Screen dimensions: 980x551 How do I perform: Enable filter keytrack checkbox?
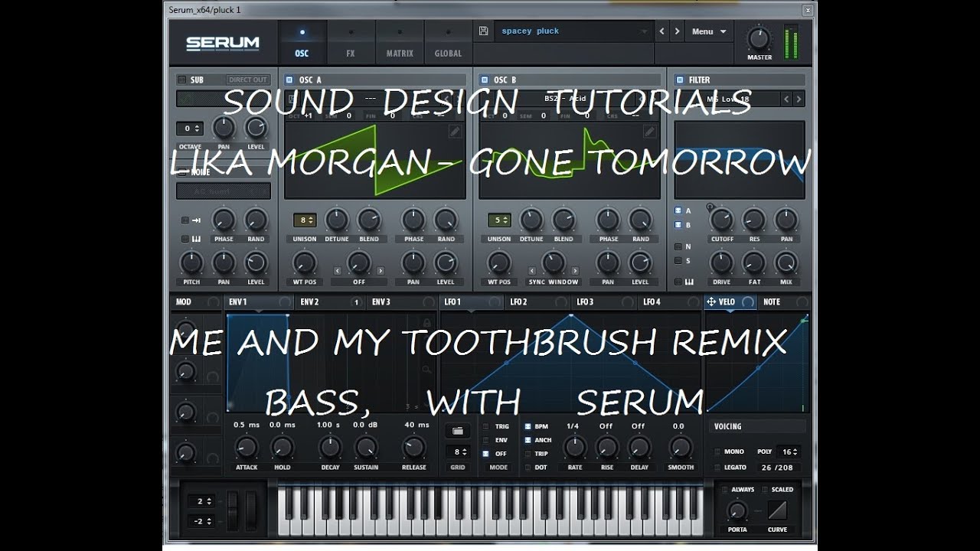[678, 282]
